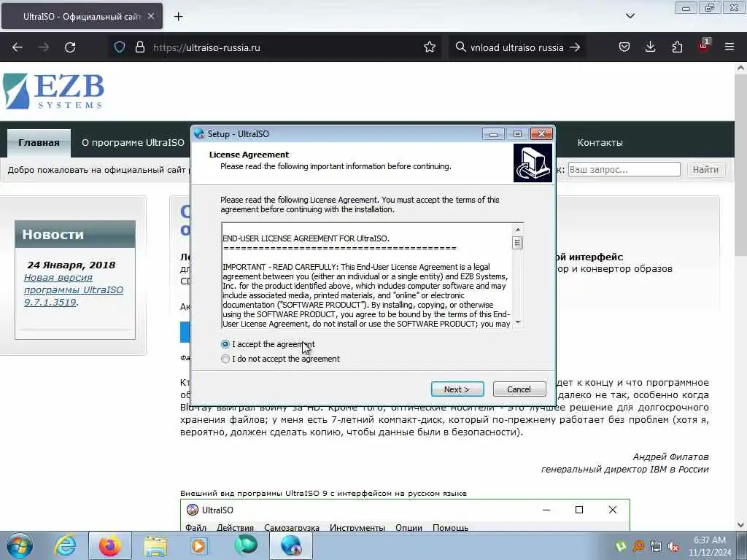This screenshot has height=560, width=747.
Task: Click search magnifier in Firefox search box
Action: (460, 47)
